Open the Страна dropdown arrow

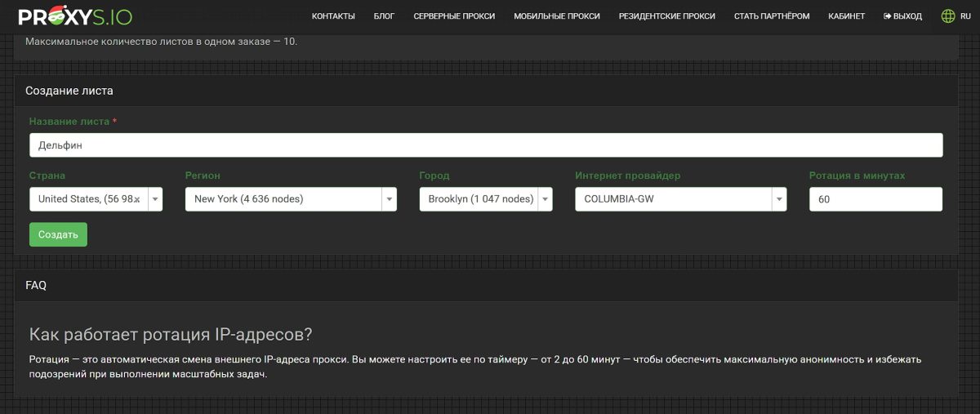point(155,199)
